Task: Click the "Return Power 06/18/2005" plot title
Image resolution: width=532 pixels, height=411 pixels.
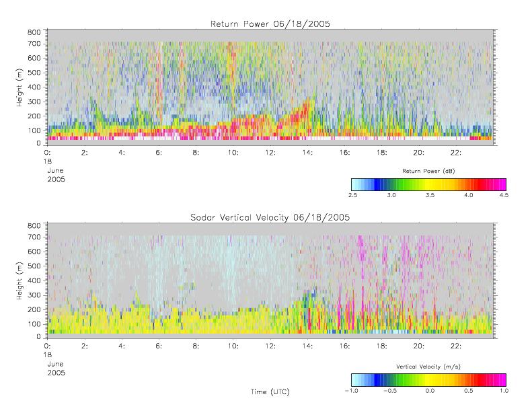Action: (x=270, y=24)
